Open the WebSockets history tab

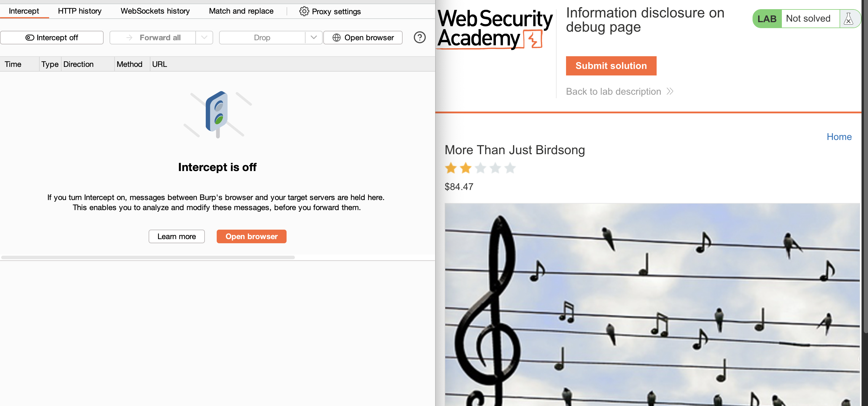pos(155,11)
